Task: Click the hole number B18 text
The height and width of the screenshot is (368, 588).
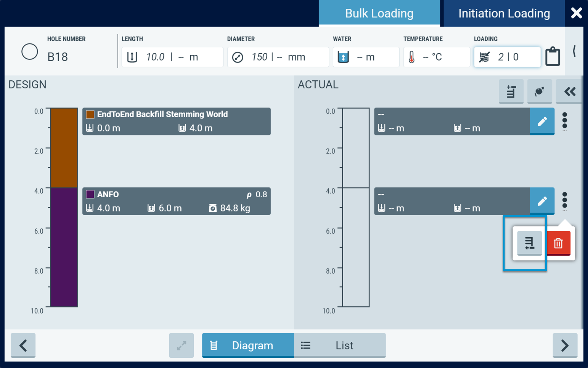Action: click(58, 57)
